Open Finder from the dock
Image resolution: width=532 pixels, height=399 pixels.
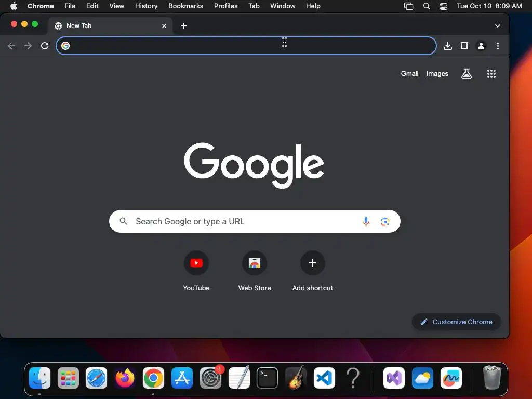click(x=39, y=378)
